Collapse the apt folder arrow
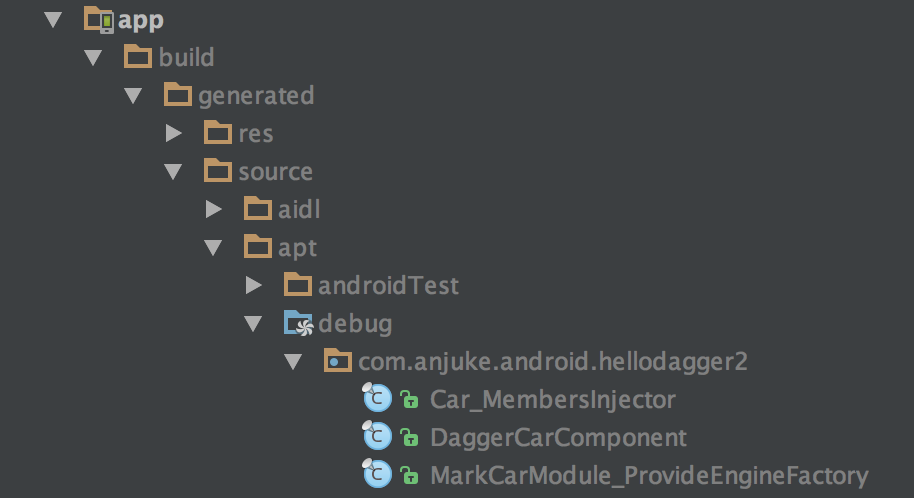 [x=214, y=248]
